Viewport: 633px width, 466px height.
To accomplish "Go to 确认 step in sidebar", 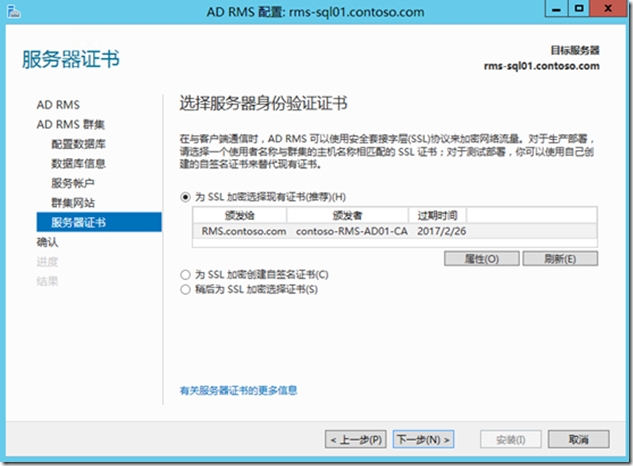I will pyautogui.click(x=47, y=242).
